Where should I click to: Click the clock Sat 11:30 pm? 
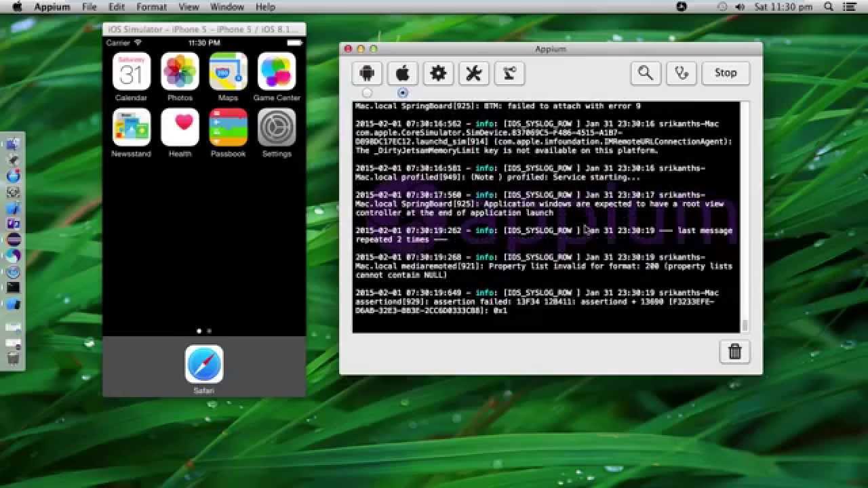point(783,7)
